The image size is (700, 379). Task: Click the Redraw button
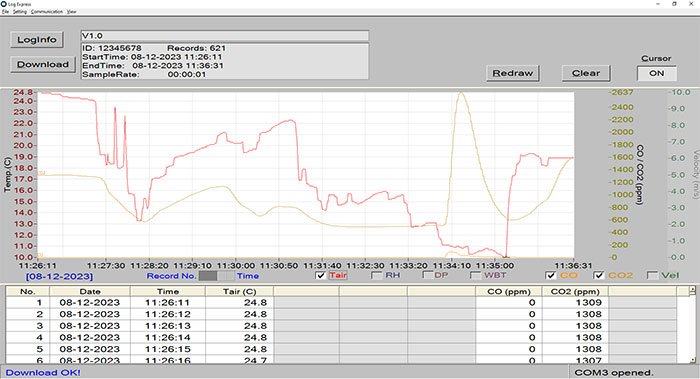pyautogui.click(x=512, y=73)
